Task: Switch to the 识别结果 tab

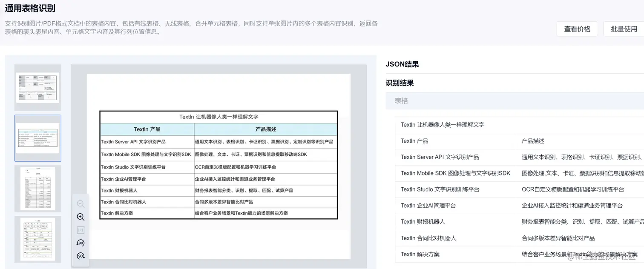Action: click(400, 83)
